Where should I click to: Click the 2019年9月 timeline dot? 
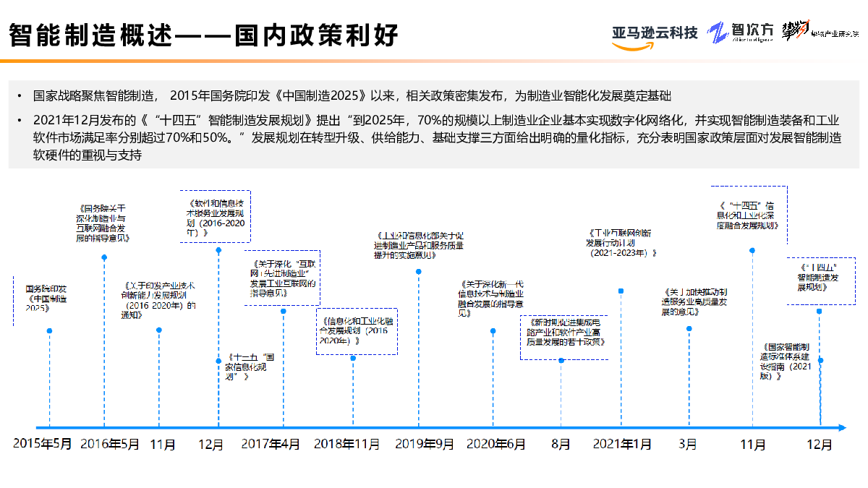[x=418, y=272]
